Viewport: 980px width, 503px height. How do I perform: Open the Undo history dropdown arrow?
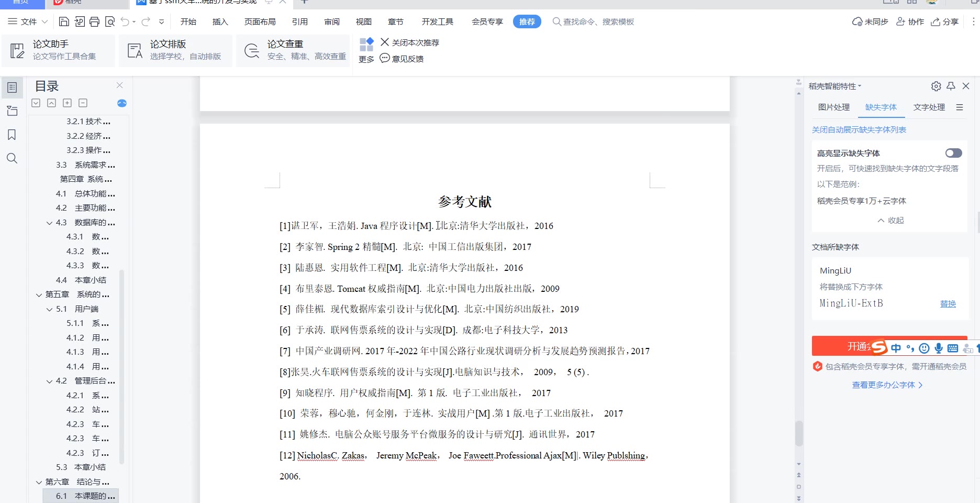(134, 21)
